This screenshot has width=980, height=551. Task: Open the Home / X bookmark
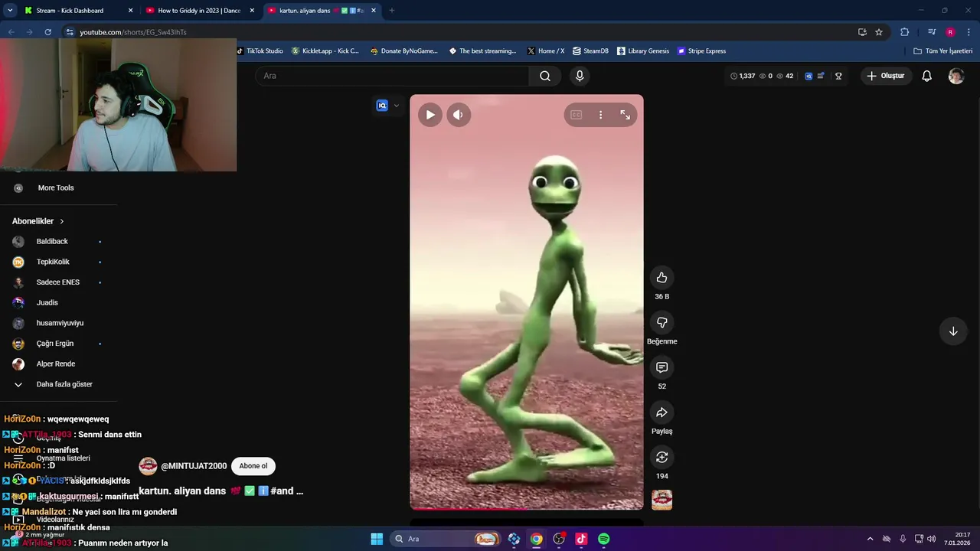546,51
